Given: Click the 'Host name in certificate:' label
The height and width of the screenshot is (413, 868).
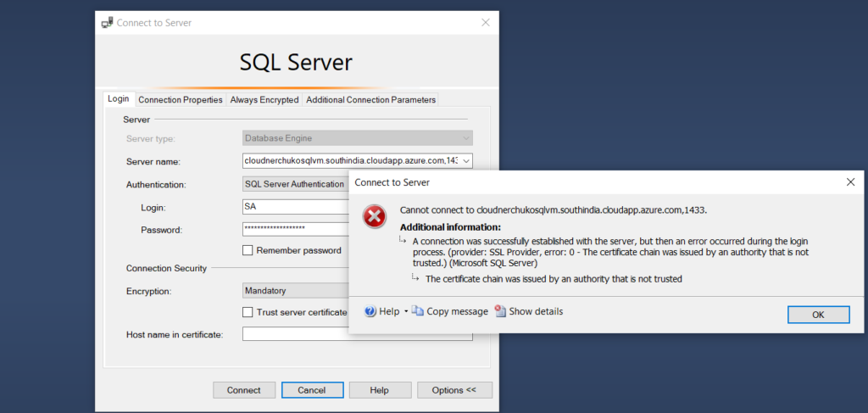Looking at the screenshot, I should [175, 335].
